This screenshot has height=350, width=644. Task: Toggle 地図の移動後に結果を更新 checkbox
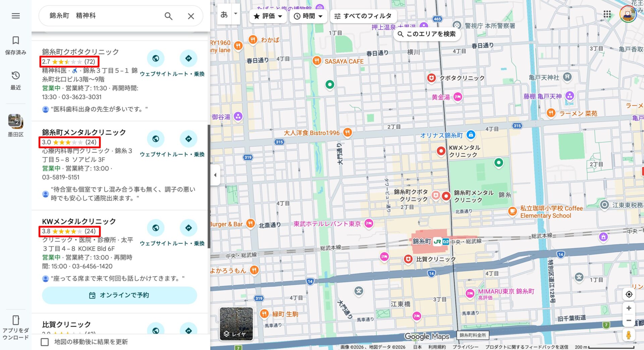(x=45, y=342)
